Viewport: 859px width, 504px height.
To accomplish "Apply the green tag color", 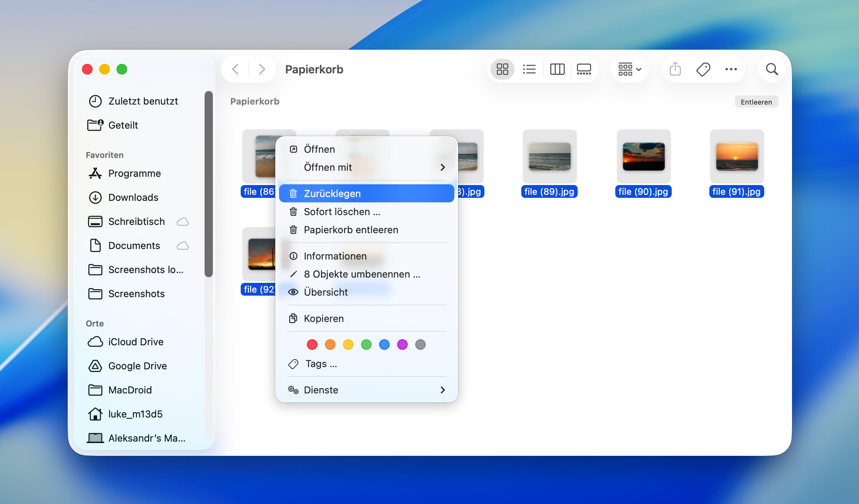I will coord(366,345).
